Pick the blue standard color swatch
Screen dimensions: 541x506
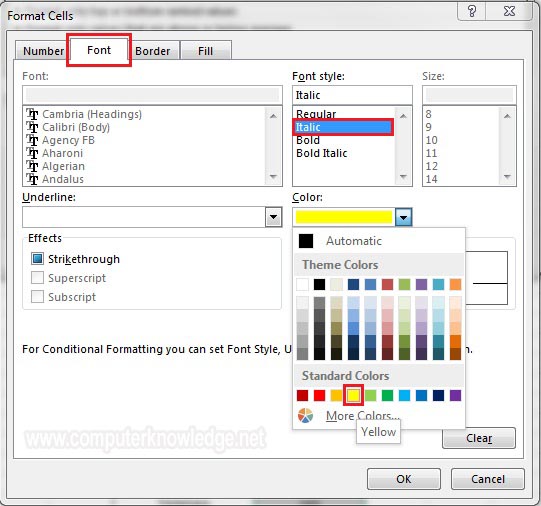(421, 395)
